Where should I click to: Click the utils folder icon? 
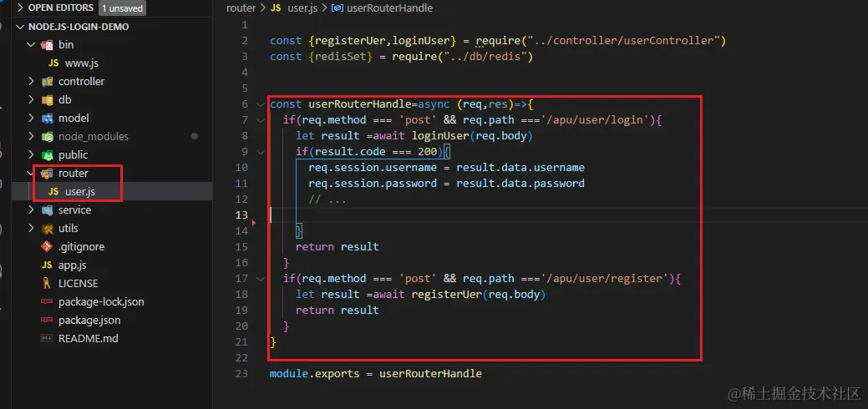tap(47, 228)
